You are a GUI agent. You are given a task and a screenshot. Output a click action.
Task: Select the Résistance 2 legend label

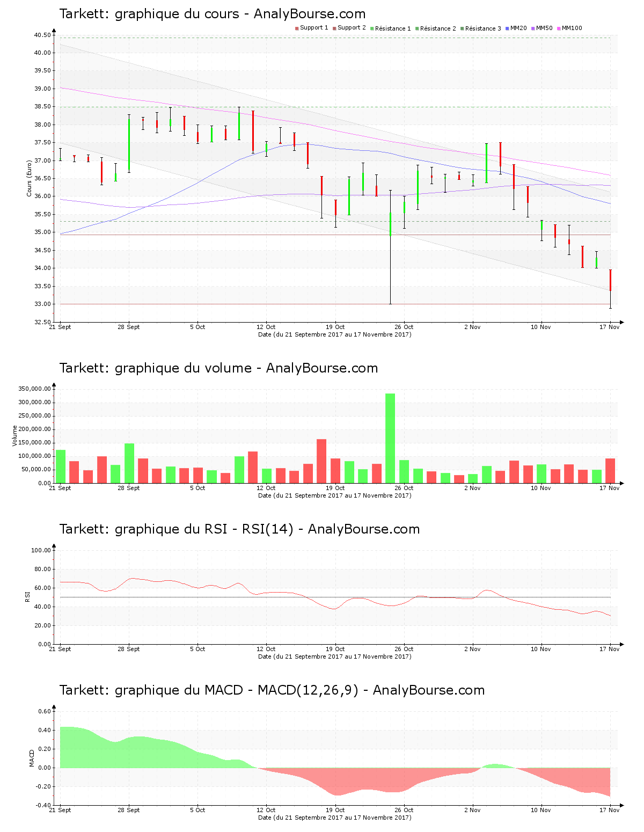(x=438, y=28)
